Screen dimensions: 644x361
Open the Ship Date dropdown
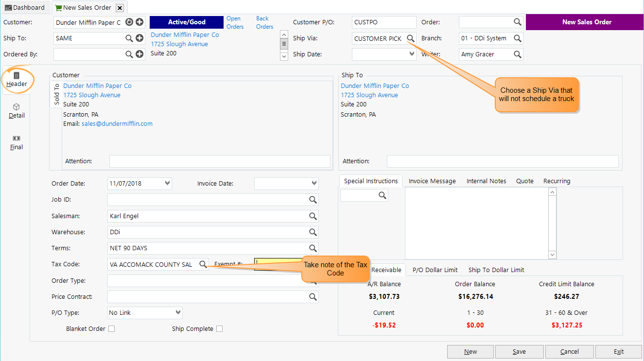click(x=412, y=54)
